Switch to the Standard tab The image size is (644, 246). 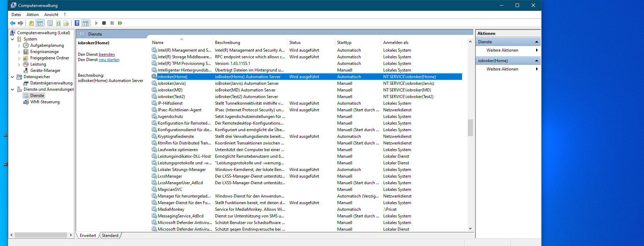point(110,236)
